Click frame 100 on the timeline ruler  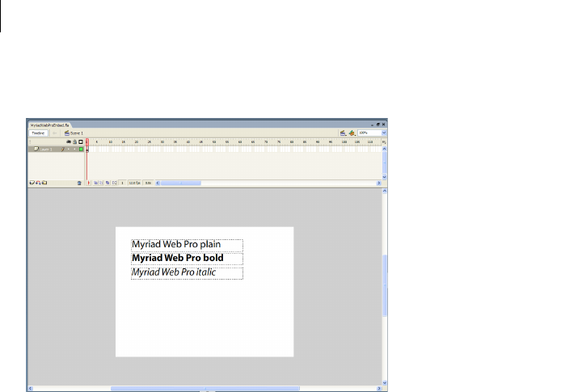click(344, 142)
